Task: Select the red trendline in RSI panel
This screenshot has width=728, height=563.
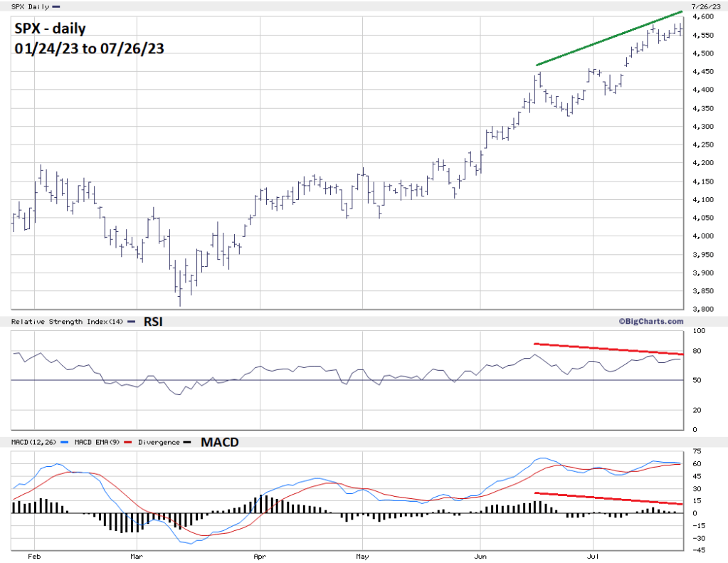Action: 608,349
